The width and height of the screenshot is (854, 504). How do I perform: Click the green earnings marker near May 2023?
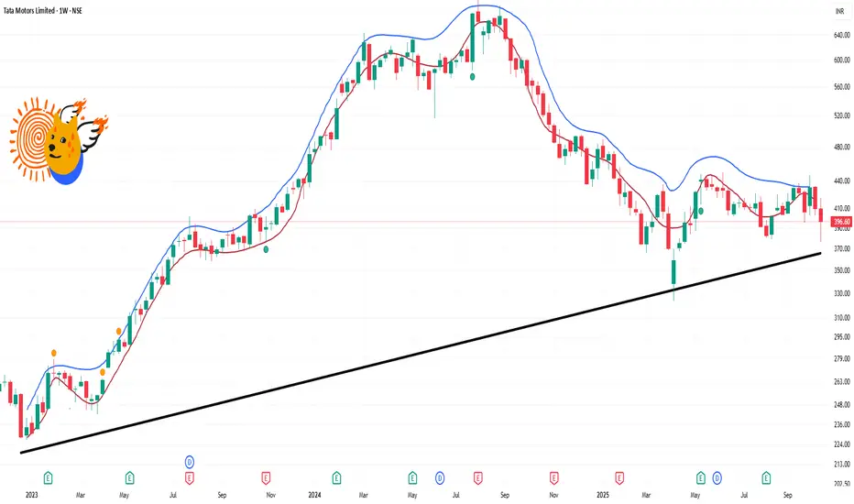tap(128, 477)
